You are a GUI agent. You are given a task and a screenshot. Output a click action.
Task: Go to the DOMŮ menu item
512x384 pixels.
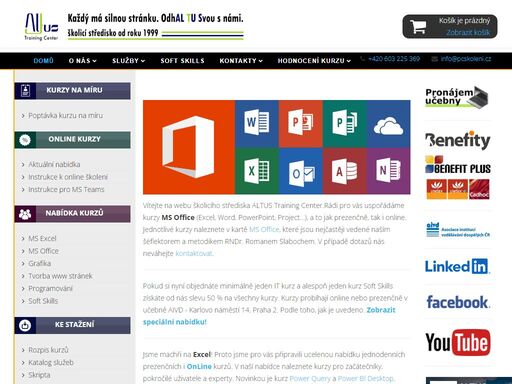(43, 61)
